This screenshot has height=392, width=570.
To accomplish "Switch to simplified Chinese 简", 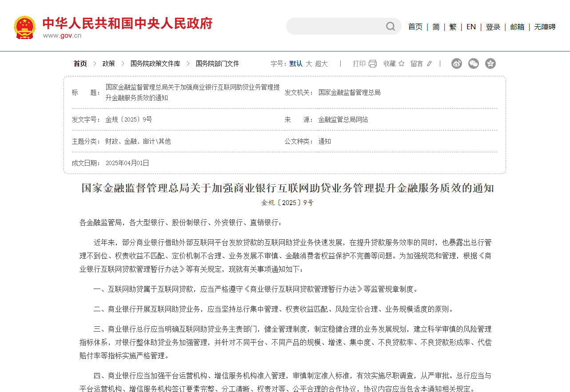I will click(x=436, y=27).
